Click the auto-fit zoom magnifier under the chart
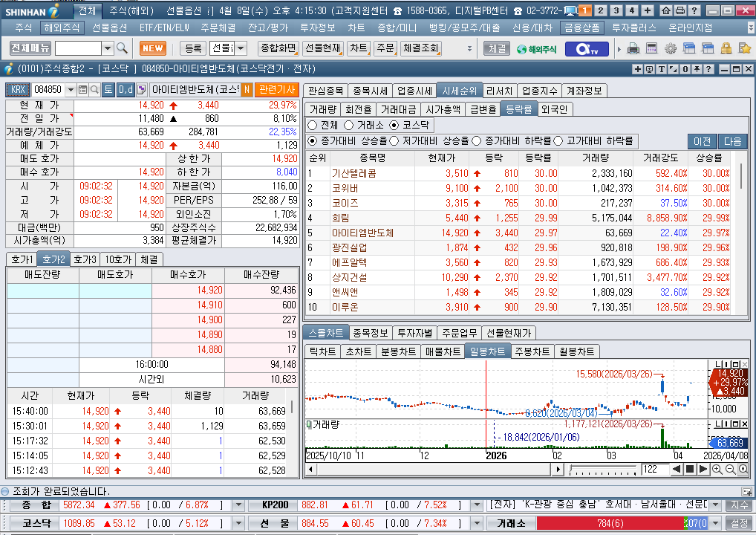The width and height of the screenshot is (756, 535). click(x=743, y=469)
